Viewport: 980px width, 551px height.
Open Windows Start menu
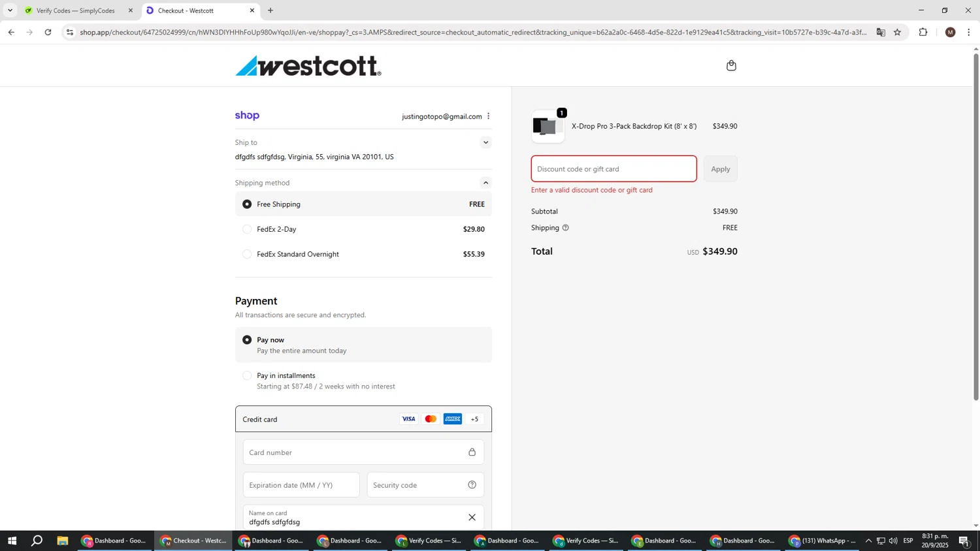coord(11,541)
